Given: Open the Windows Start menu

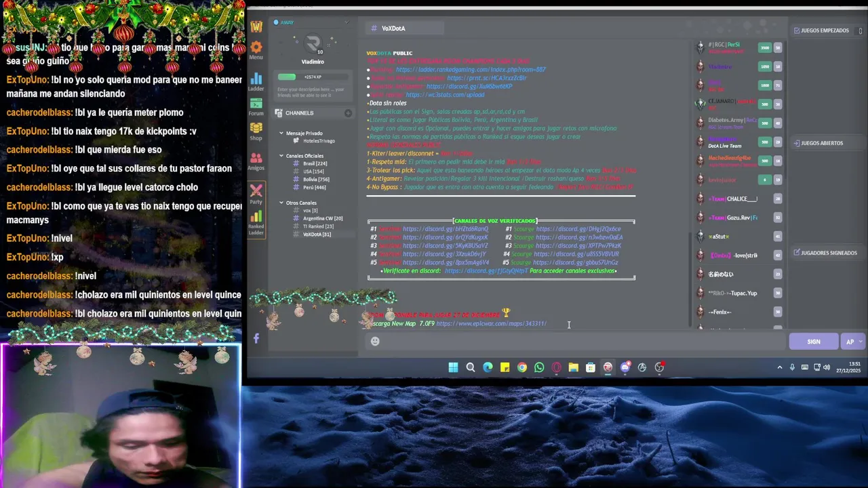Looking at the screenshot, I should 453,367.
